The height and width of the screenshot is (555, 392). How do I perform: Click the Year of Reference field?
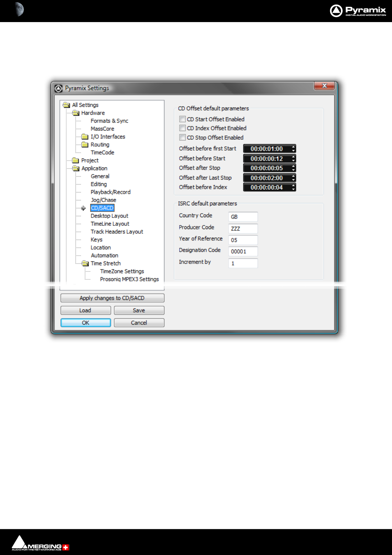click(x=243, y=240)
